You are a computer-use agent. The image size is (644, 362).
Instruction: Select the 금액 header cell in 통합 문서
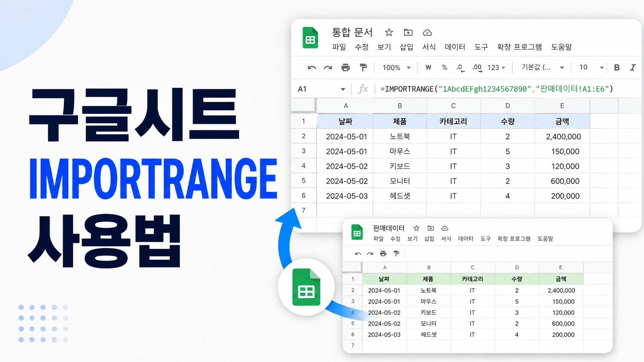[562, 121]
